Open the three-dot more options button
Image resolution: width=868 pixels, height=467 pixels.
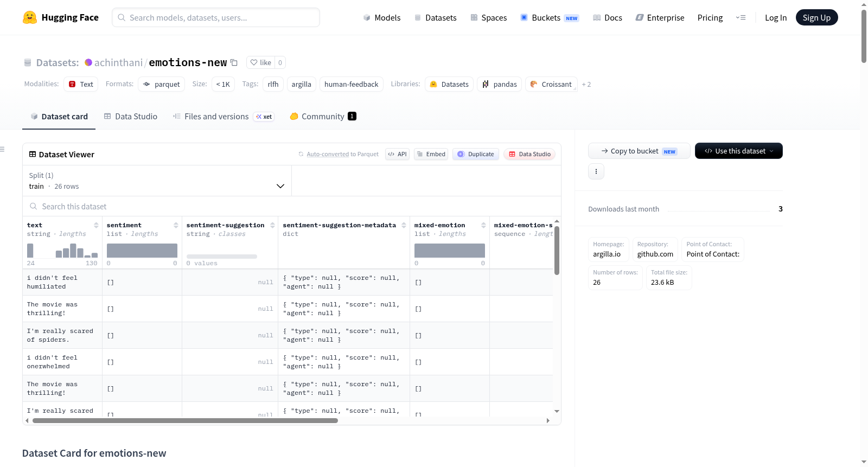click(x=596, y=171)
